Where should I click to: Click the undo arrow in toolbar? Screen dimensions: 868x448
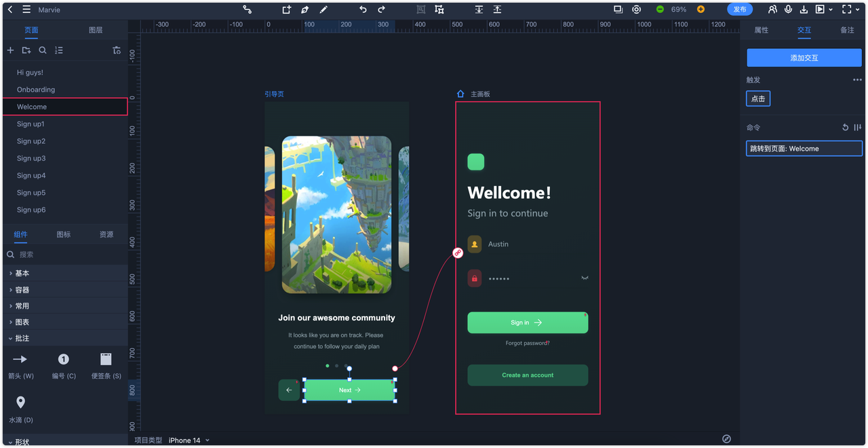[x=363, y=10]
